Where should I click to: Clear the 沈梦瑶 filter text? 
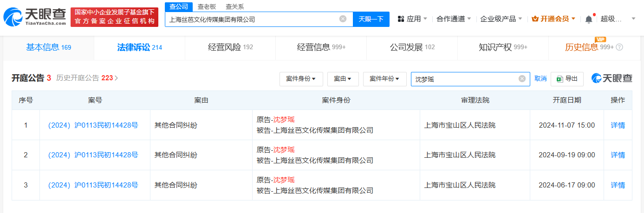(x=522, y=79)
